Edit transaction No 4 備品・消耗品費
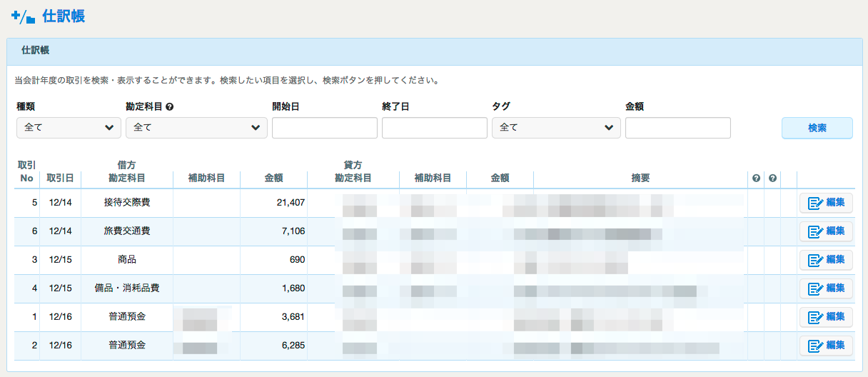 826,288
